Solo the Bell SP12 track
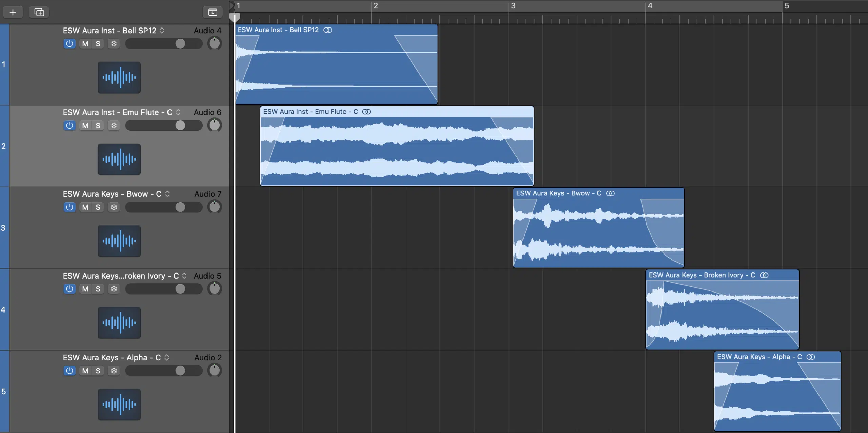Viewport: 868px width, 433px height. click(98, 44)
